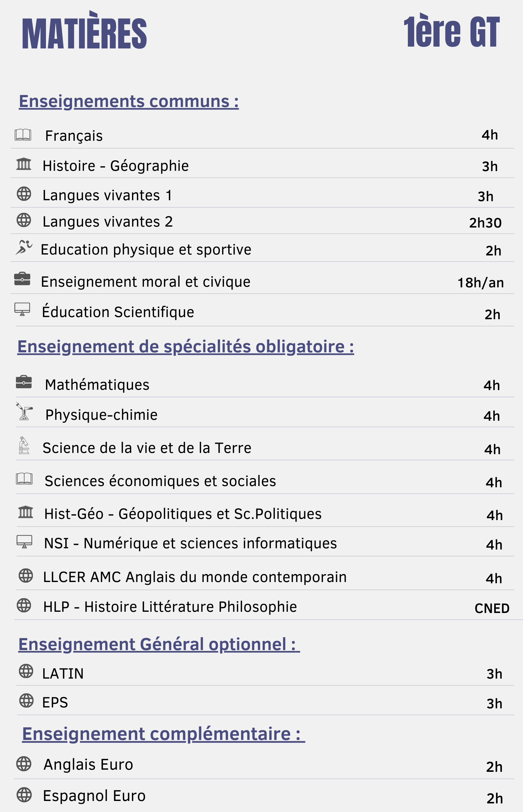Click the monitor icon beside NSI
This screenshot has height=812, width=523.
25,542
